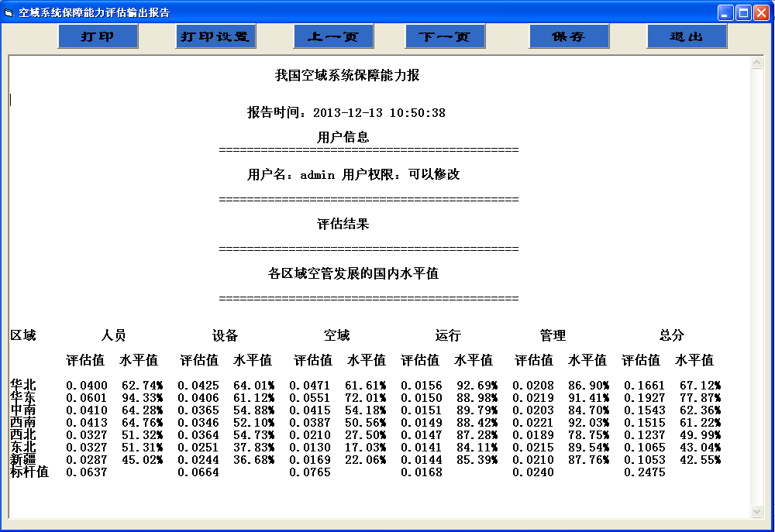Click the scrollbar up arrow
The width and height of the screenshot is (775, 532).
point(757,63)
